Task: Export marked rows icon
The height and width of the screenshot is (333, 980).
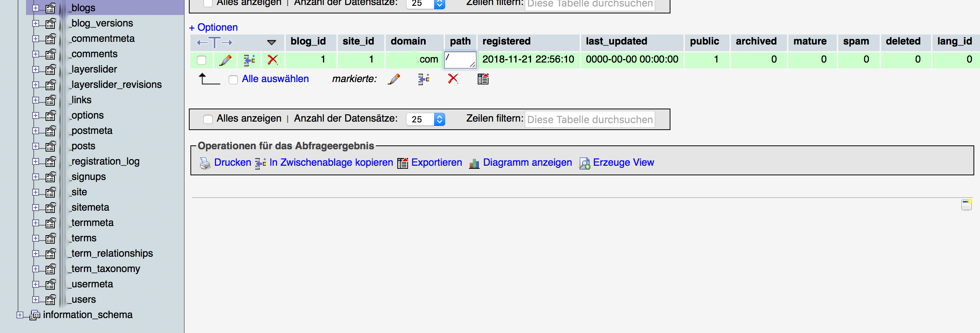Action: [483, 79]
